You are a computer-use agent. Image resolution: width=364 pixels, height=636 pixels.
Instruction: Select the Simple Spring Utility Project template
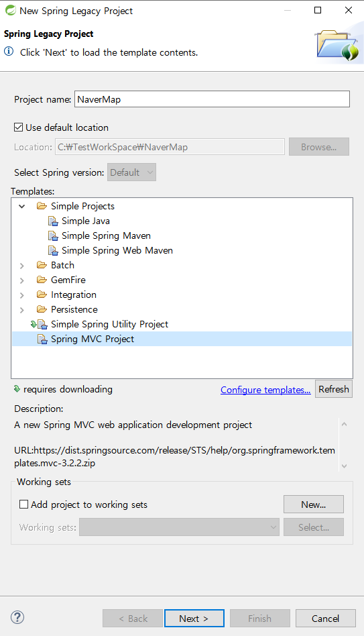(x=109, y=325)
